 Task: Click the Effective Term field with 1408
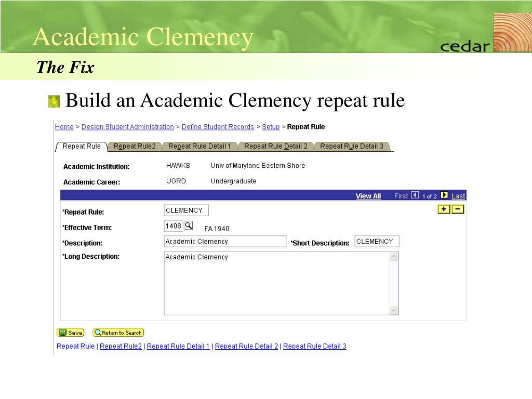pyautogui.click(x=174, y=226)
